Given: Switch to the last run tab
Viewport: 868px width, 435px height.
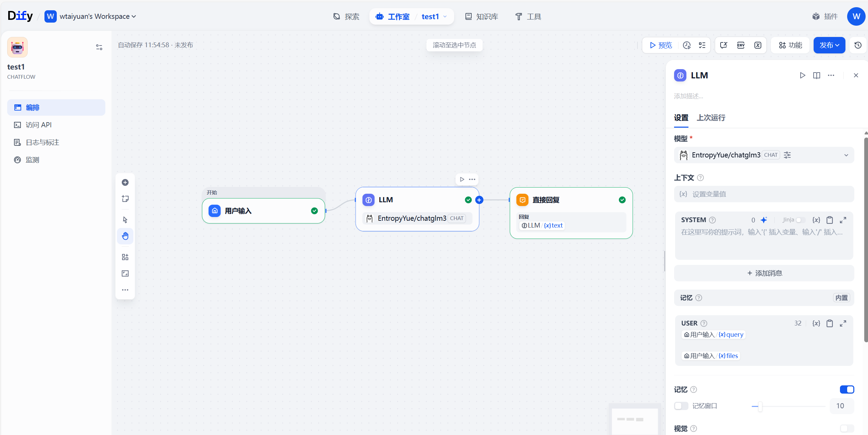Looking at the screenshot, I should click(711, 118).
